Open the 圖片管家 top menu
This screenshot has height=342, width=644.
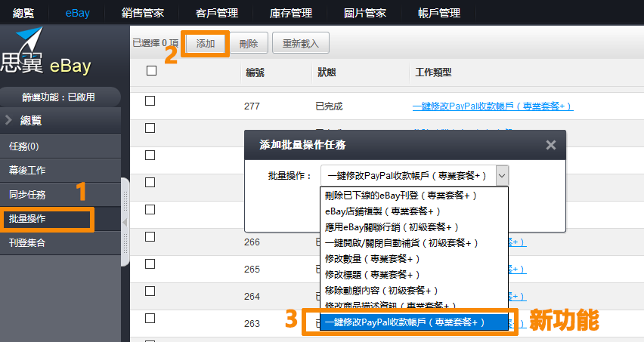(x=365, y=13)
